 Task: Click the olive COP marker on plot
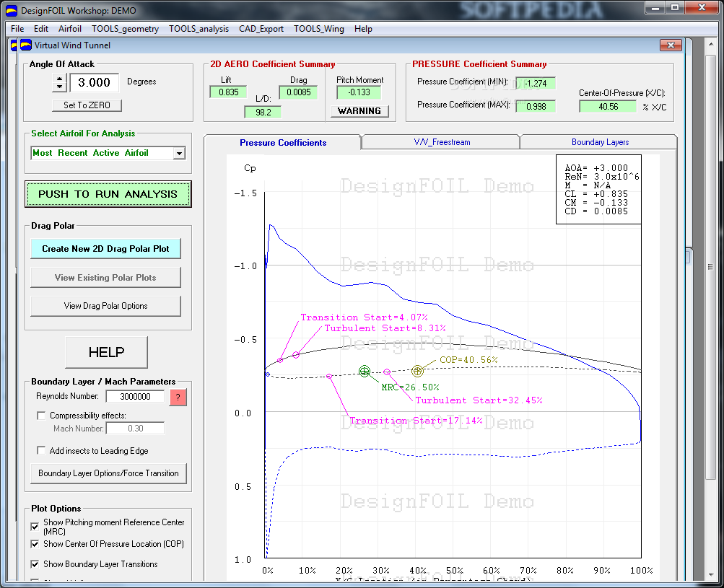tap(417, 371)
